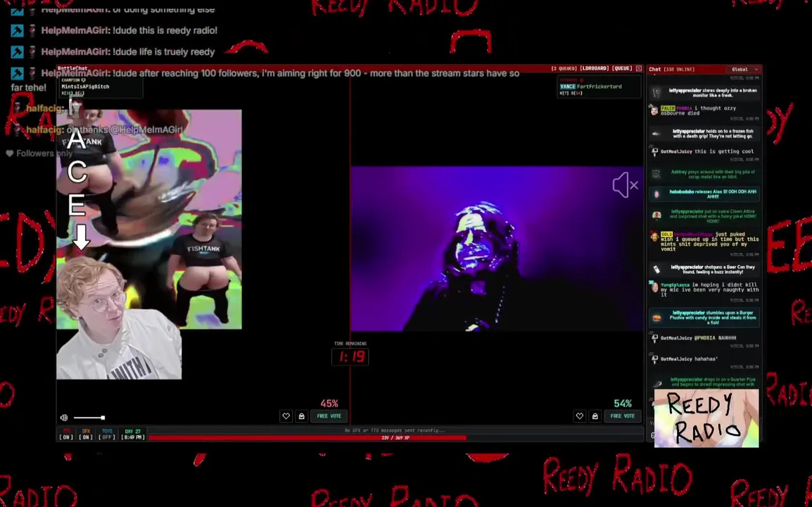Click the hobobodobo username in chat
The height and width of the screenshot is (507, 812).
pos(682,192)
